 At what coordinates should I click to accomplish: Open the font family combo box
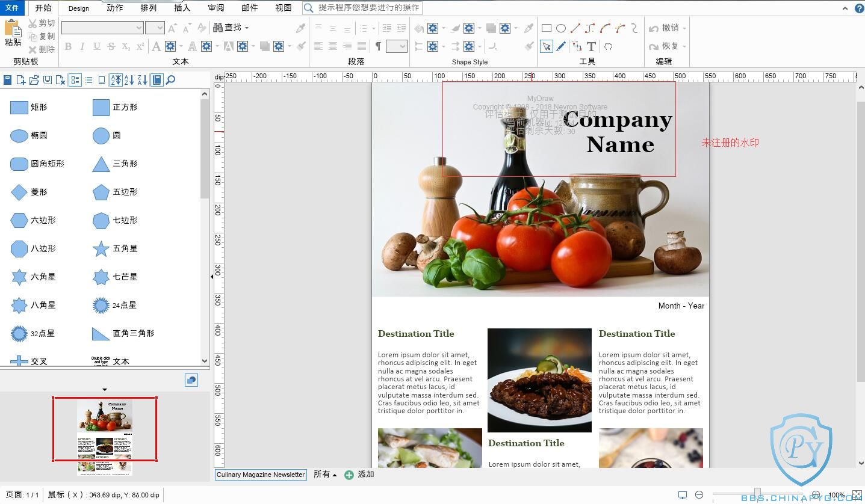(x=103, y=28)
